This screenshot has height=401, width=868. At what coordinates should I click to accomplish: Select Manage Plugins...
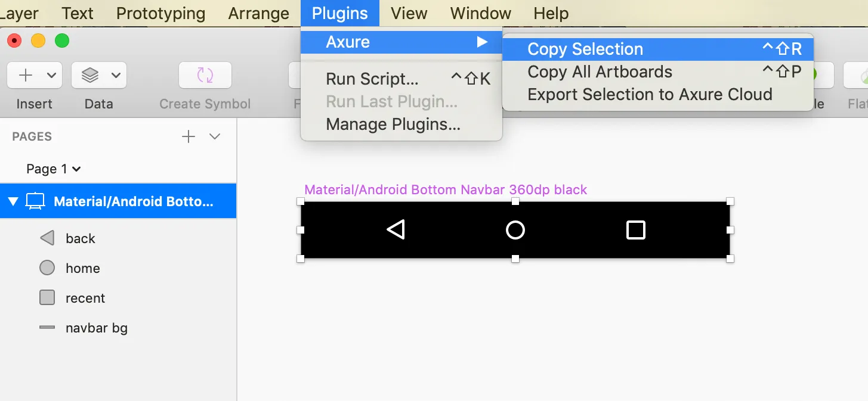click(x=393, y=124)
